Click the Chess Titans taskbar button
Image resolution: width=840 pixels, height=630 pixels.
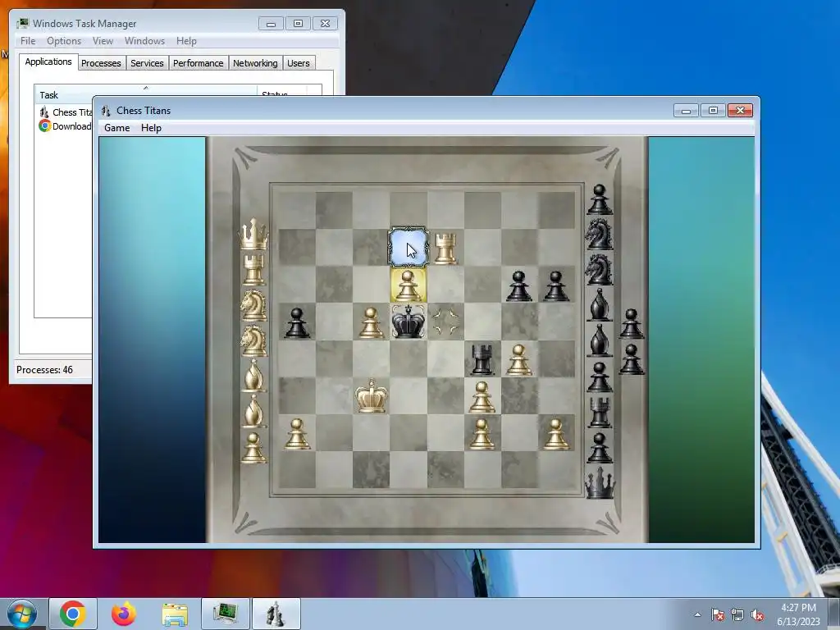click(x=276, y=614)
